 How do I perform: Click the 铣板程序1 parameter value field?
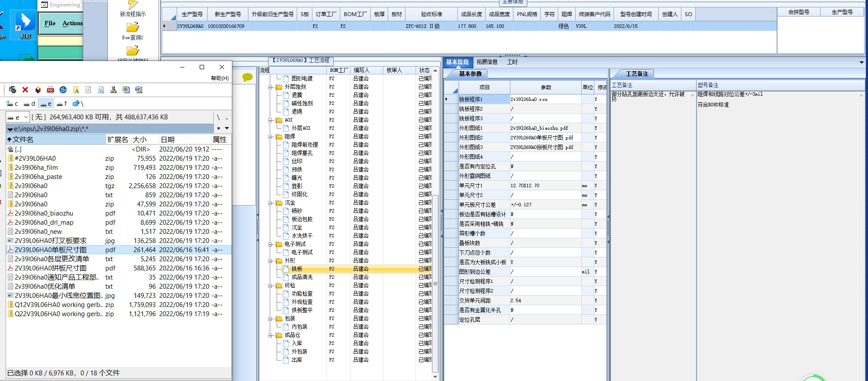coord(545,99)
